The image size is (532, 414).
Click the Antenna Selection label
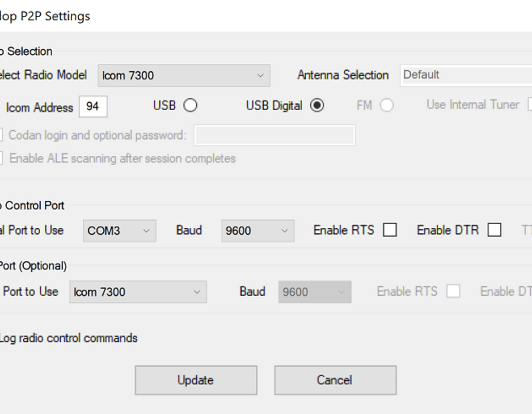pos(343,75)
